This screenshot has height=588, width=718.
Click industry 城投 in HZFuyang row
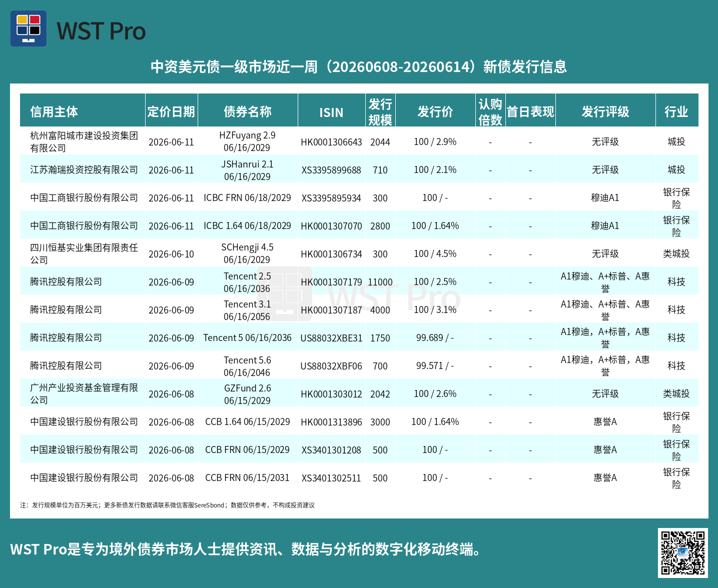[x=676, y=141]
